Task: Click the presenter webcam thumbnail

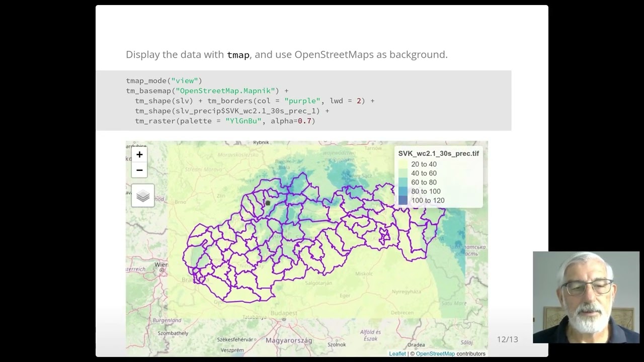Action: [x=586, y=297]
